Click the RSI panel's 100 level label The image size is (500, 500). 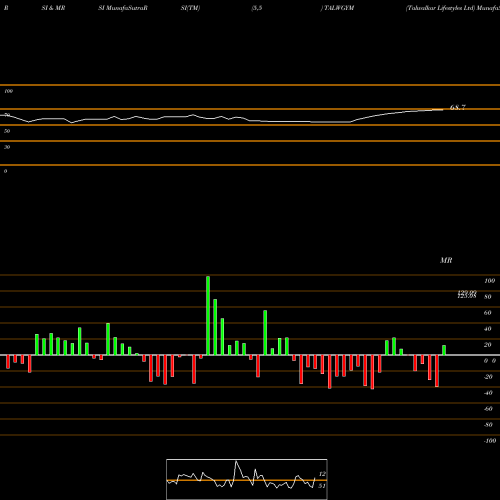pos(8,91)
